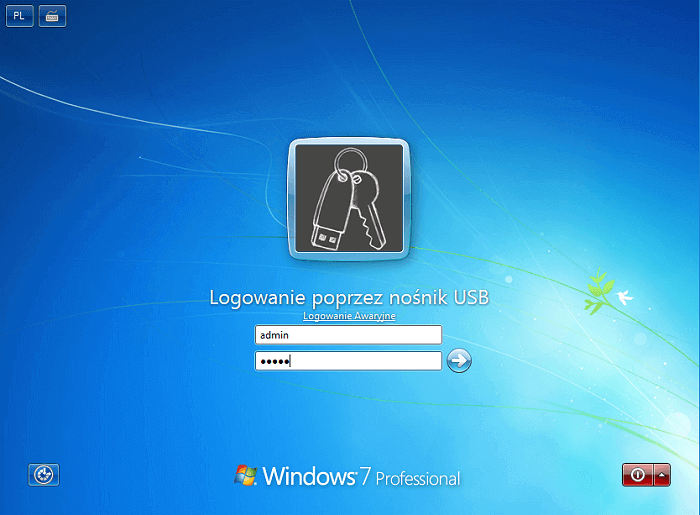Image resolution: width=700 pixels, height=515 pixels.
Task: Expand the shut down options arrow
Action: point(662,475)
